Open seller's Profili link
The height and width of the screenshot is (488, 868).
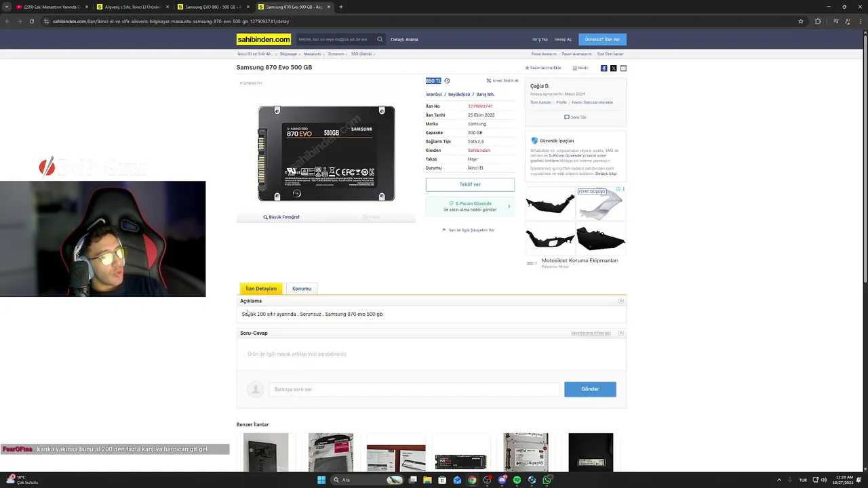561,102
